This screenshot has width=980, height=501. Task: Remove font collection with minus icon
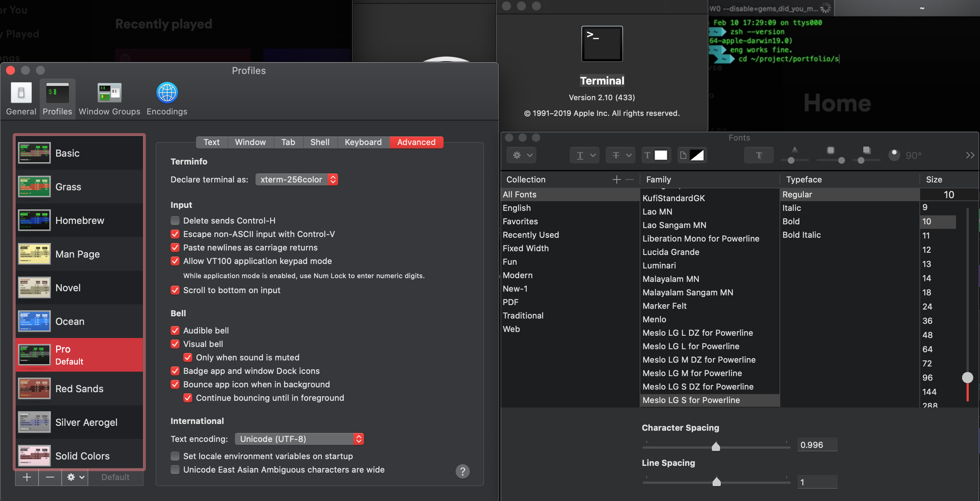coord(630,179)
